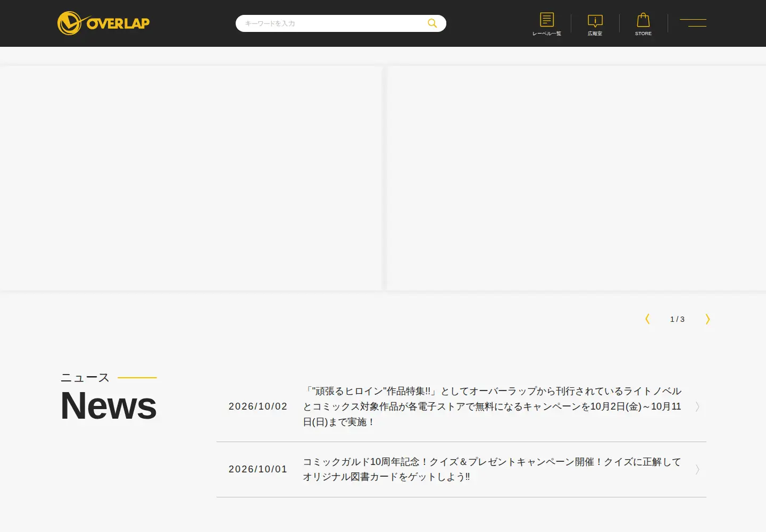Open the second blank banner slide

pos(576,178)
